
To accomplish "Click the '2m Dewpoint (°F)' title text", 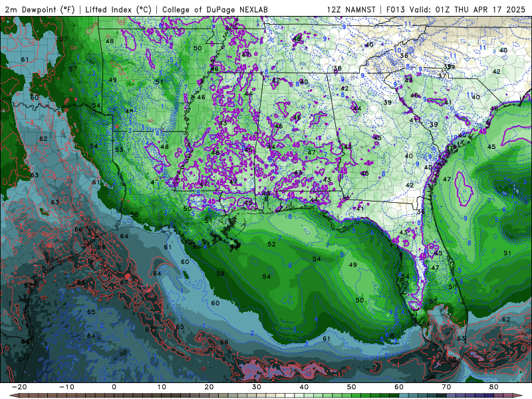I will pyautogui.click(x=39, y=9).
